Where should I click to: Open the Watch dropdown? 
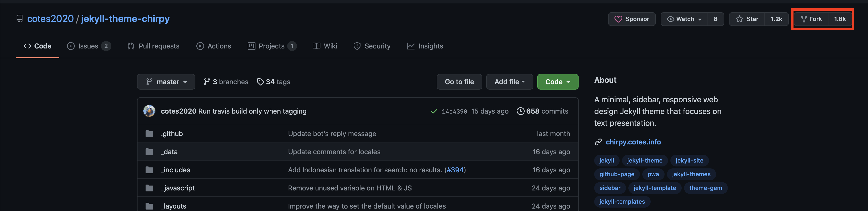(x=684, y=19)
